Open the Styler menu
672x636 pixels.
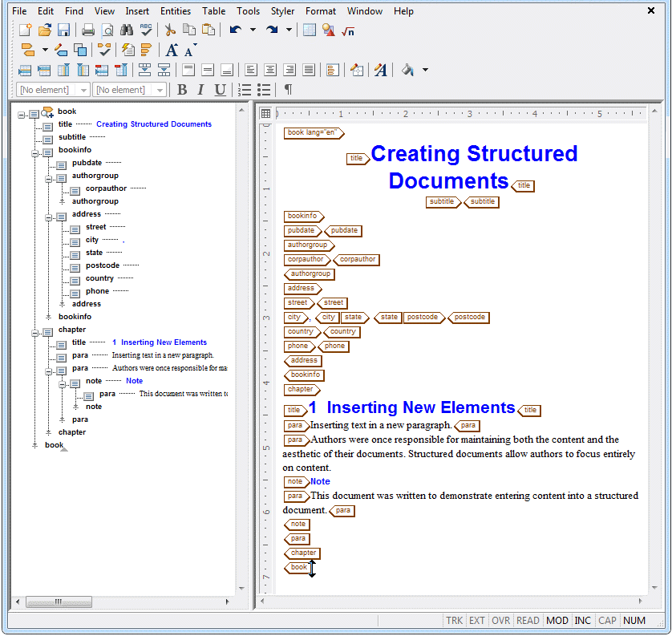point(282,11)
